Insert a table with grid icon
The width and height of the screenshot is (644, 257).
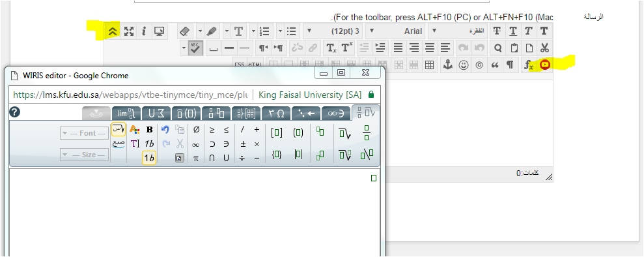coord(429,65)
